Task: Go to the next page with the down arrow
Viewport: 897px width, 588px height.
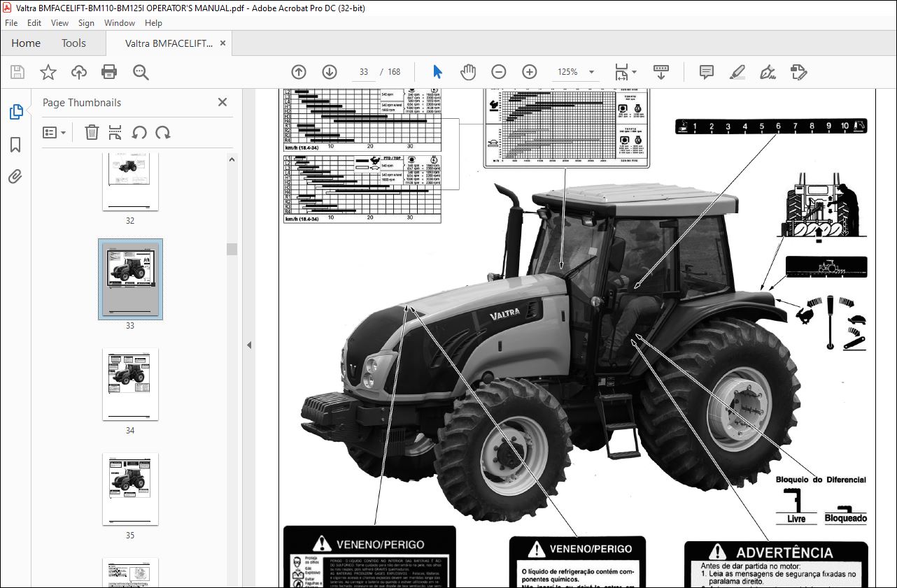Action: pos(330,72)
